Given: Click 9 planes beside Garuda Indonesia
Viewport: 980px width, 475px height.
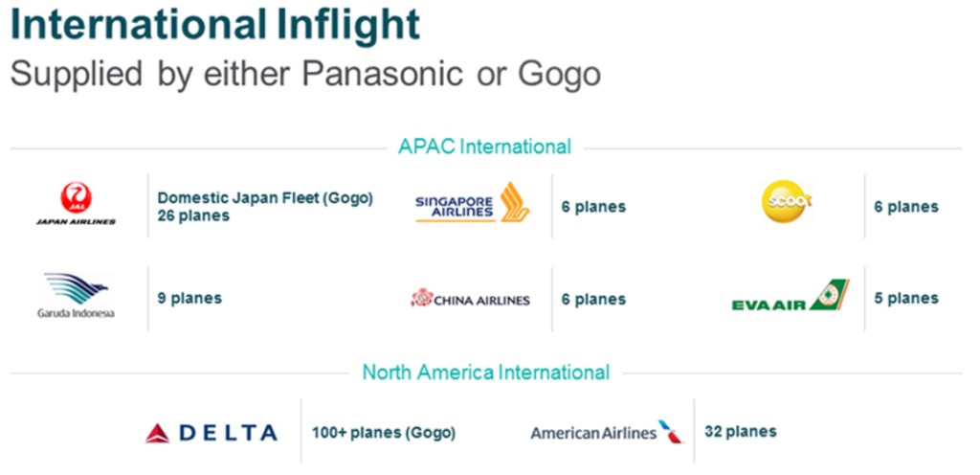Looking at the screenshot, I should pyautogui.click(x=189, y=298).
